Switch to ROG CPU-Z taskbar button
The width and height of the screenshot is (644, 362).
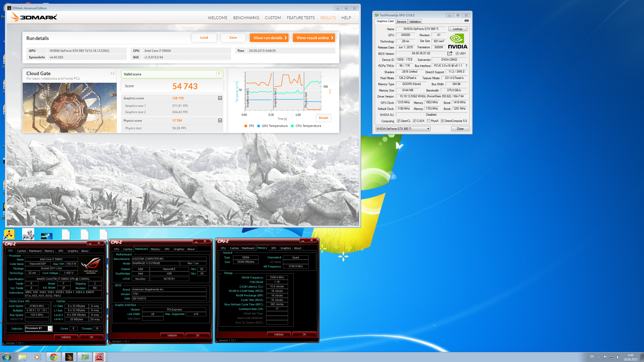[x=100, y=357]
